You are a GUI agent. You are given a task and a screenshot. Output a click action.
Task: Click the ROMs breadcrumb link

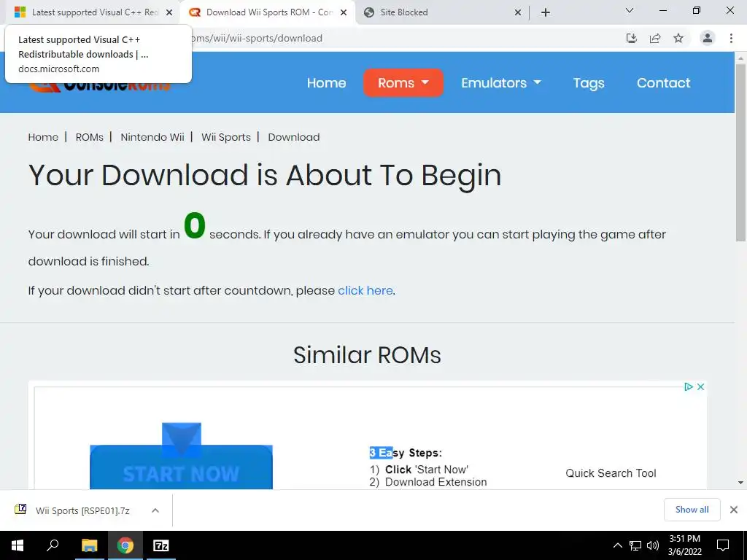89,137
